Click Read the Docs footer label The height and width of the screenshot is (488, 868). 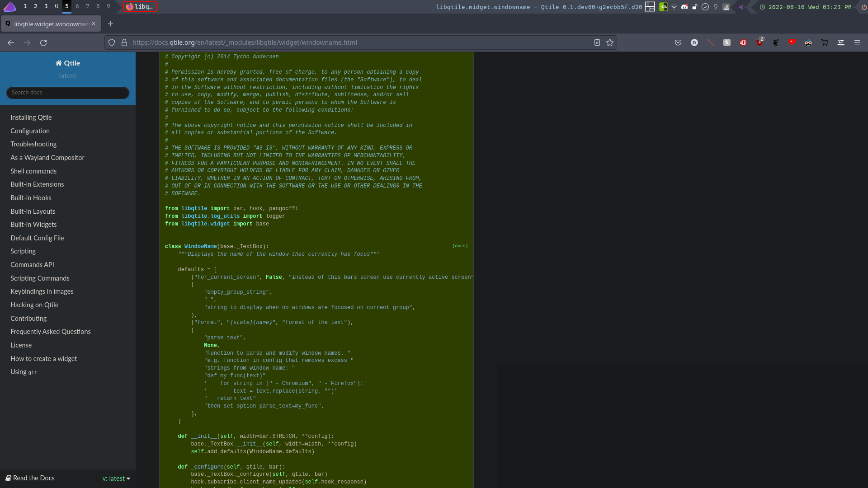pos(30,478)
